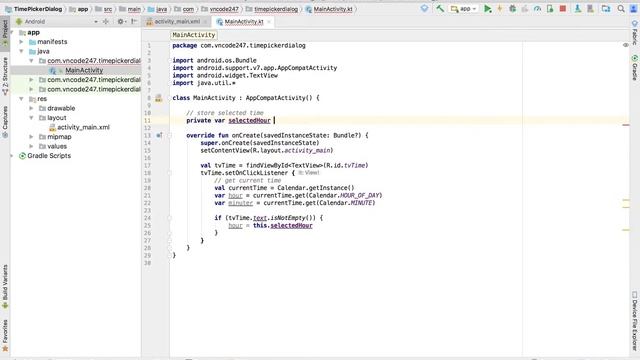The width and height of the screenshot is (640, 360).
Task: Toggle the Structure tool window
Action: (5, 76)
